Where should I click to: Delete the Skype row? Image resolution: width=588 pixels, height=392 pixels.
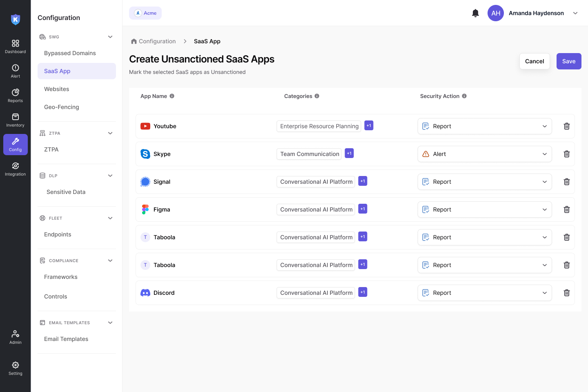point(567,154)
